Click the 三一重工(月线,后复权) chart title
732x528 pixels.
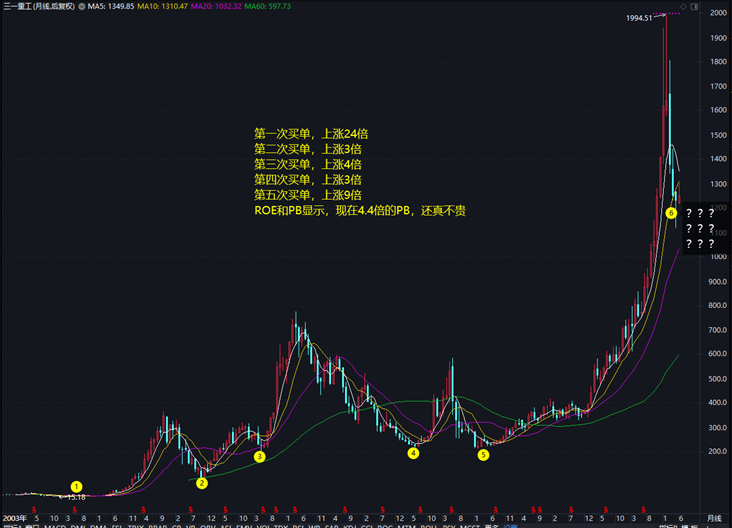[x=39, y=7]
